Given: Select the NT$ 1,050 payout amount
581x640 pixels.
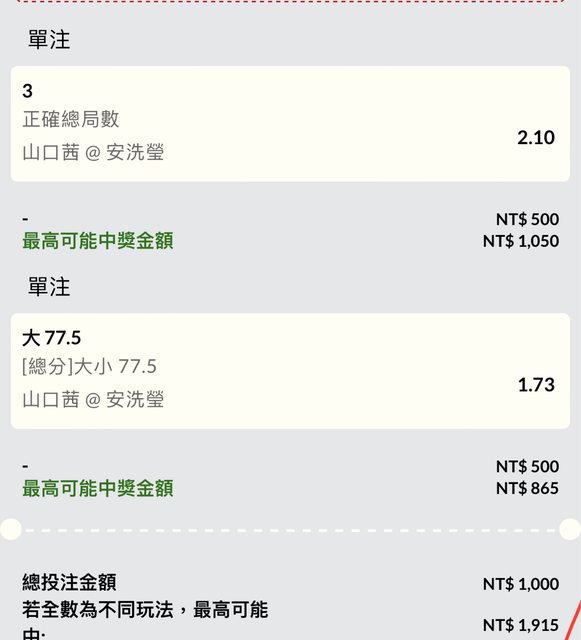Looking at the screenshot, I should [x=521, y=241].
